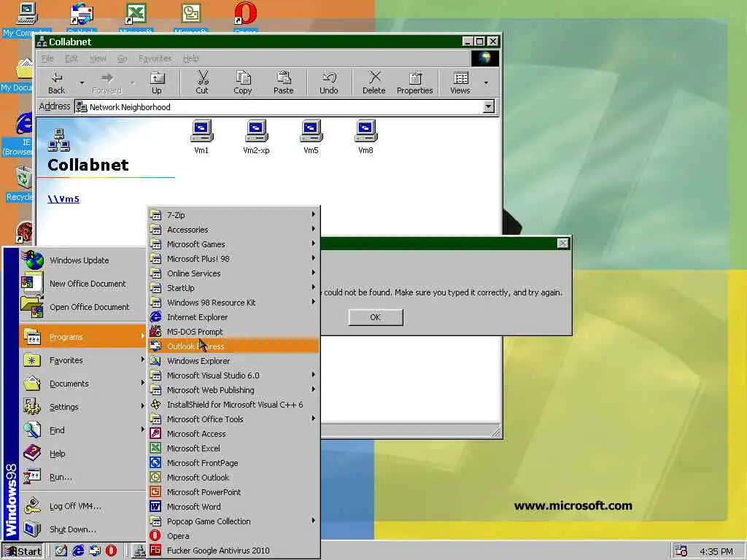The width and height of the screenshot is (747, 560).
Task: Select the Vm5 computer icon
Action: pos(311,137)
